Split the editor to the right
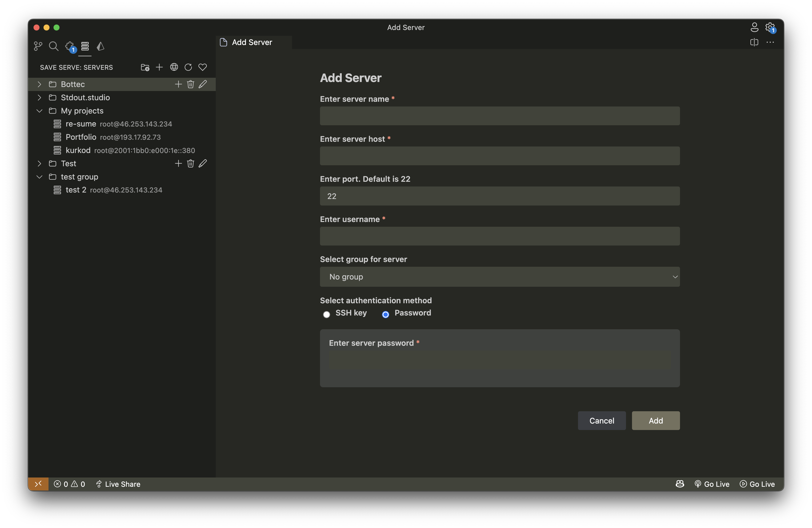This screenshot has width=812, height=528. click(x=754, y=42)
